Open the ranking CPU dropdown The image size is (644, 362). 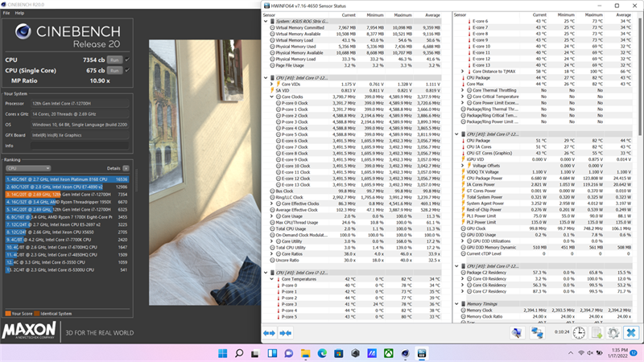pos(28,168)
